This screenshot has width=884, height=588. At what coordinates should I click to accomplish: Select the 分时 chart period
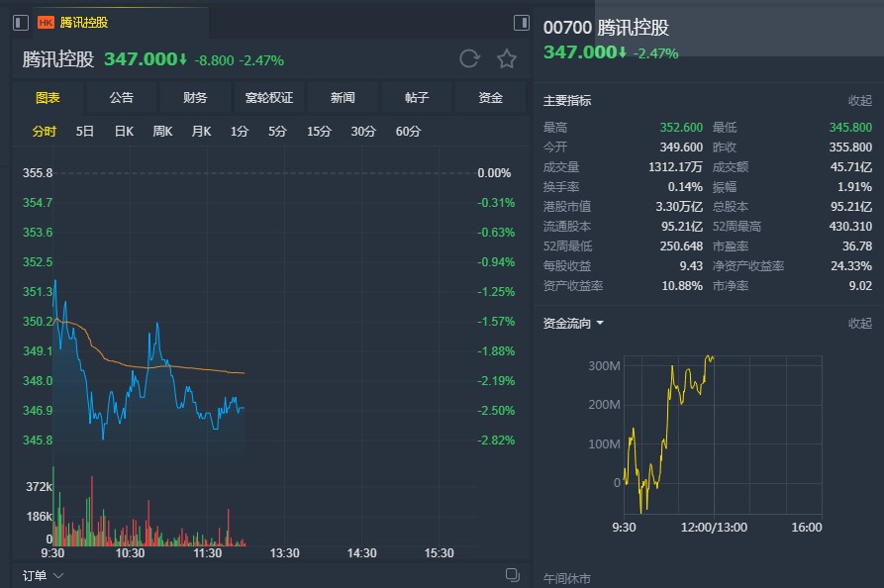click(x=45, y=132)
